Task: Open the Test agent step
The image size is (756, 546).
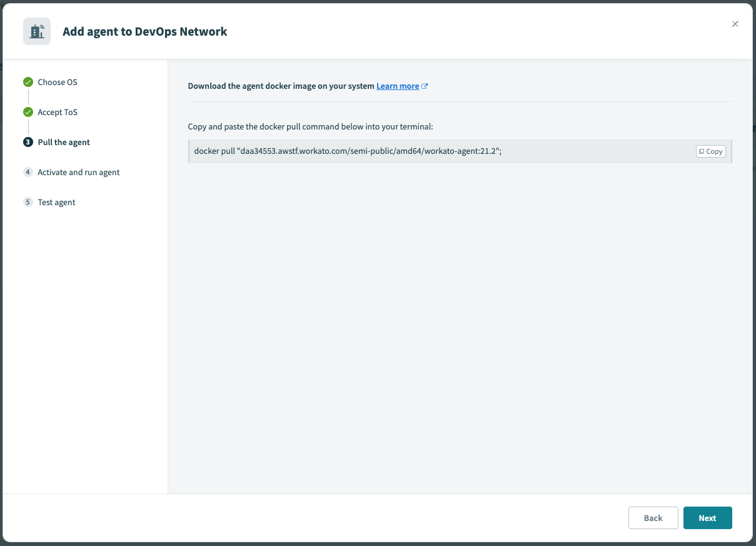Action: coord(56,202)
